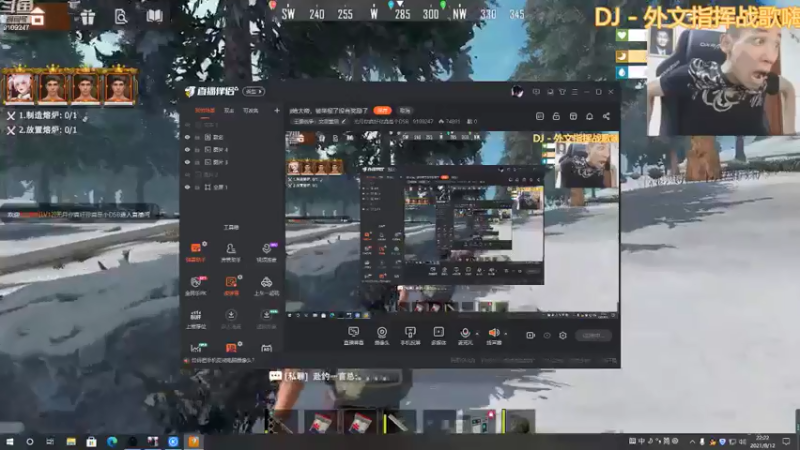
Task: Select the fourth teammate portrait
Action: pos(118,86)
